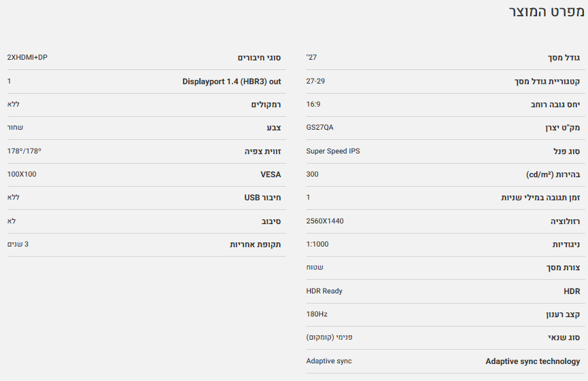Click the 27-29 screen size category value
Image resolution: width=588 pixels, height=381 pixels.
pos(315,81)
